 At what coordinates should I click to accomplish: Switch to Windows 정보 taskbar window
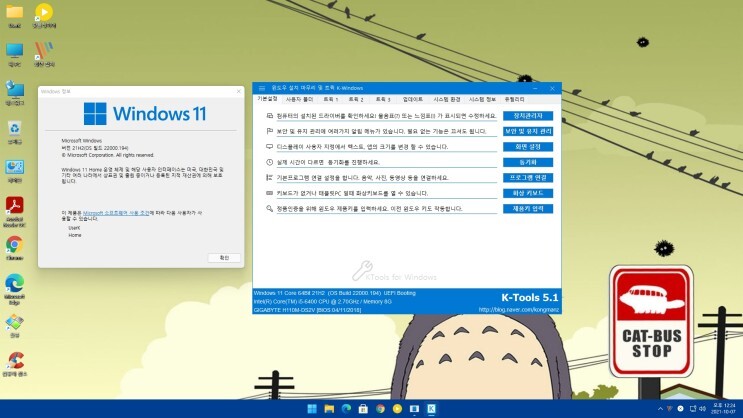(x=414, y=409)
